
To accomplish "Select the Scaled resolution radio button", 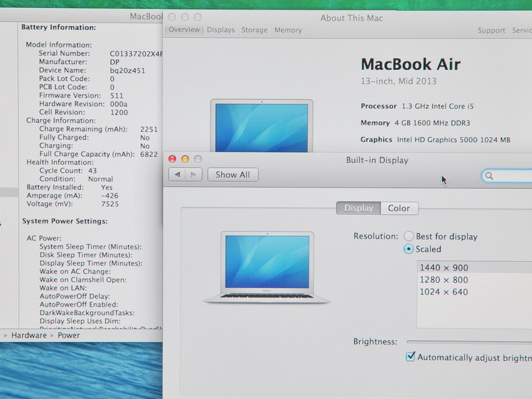I will [x=409, y=249].
